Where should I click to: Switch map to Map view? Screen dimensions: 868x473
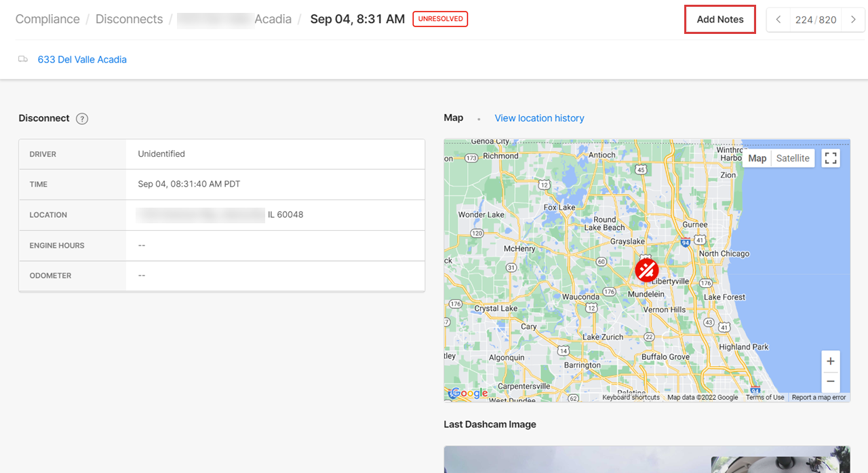click(757, 158)
